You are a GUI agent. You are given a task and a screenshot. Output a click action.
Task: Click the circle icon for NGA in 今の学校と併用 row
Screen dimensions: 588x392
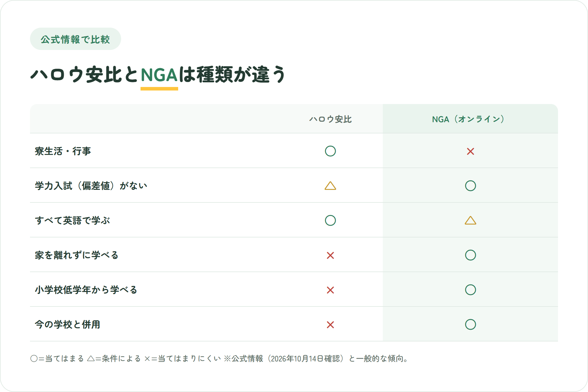tap(470, 324)
